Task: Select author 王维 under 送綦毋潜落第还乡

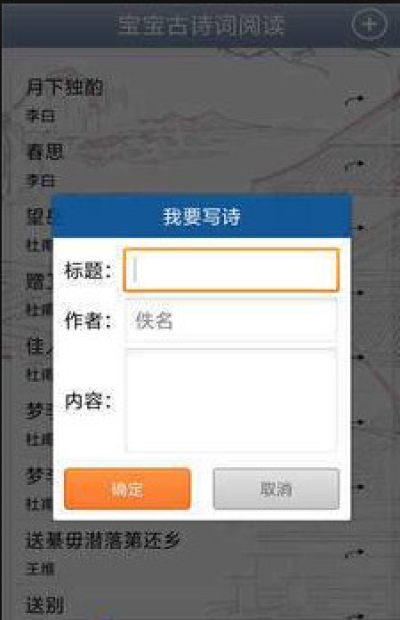Action: [x=40, y=569]
